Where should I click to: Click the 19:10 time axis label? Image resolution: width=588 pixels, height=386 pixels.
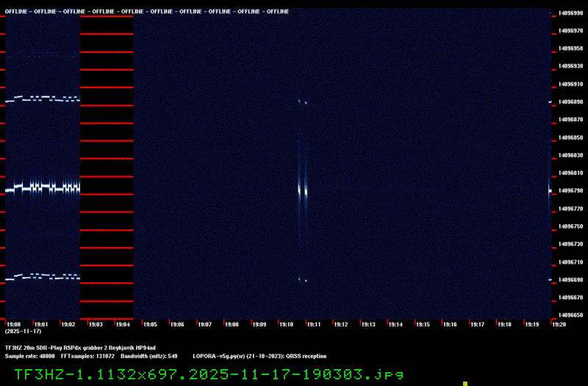tap(287, 324)
